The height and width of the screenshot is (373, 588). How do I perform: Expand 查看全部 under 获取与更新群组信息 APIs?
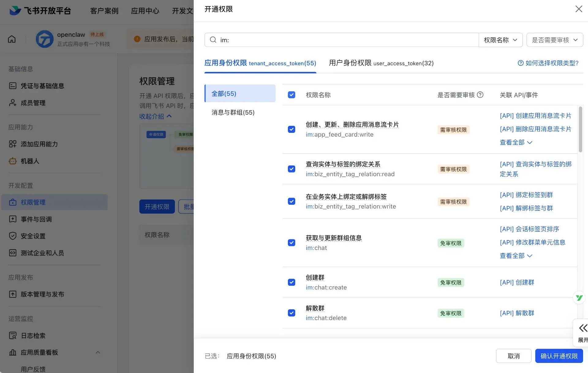pos(516,256)
